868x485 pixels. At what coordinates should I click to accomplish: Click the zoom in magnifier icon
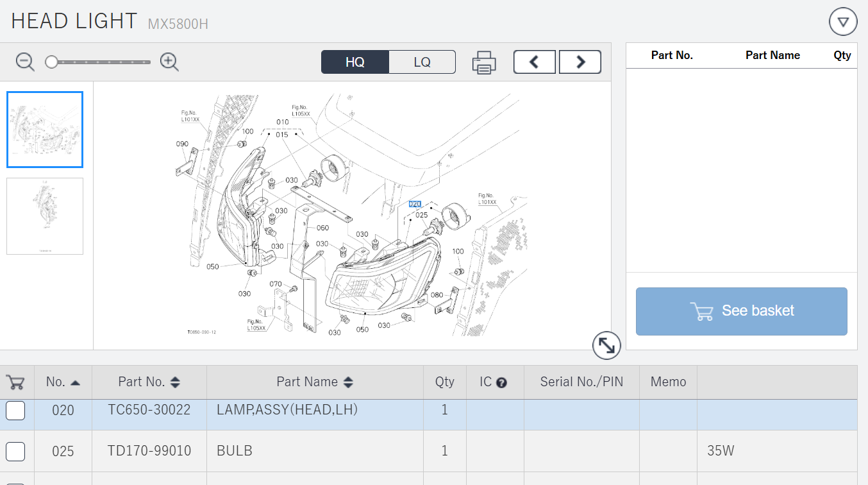point(169,62)
